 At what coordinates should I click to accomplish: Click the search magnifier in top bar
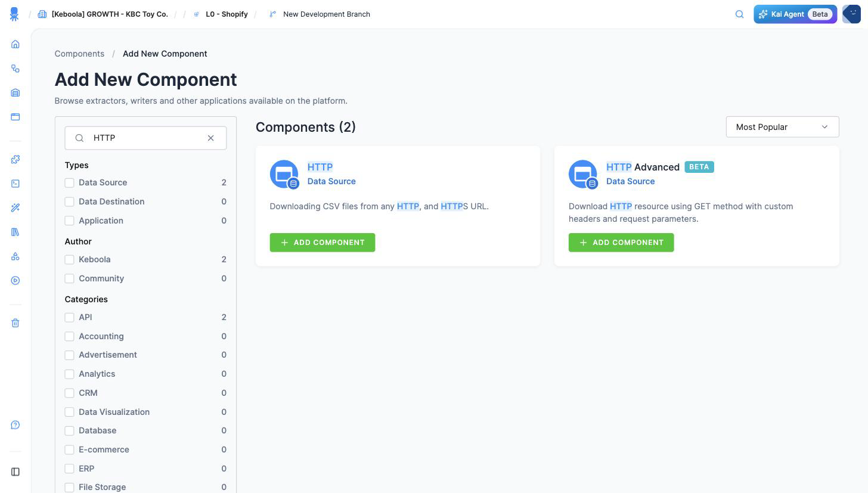[740, 14]
